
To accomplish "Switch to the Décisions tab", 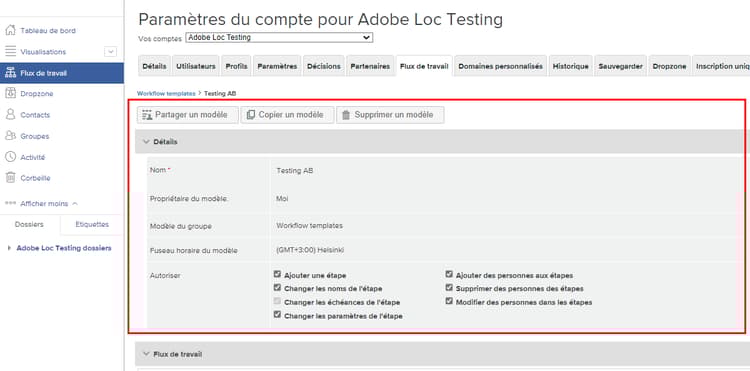I will (x=324, y=66).
